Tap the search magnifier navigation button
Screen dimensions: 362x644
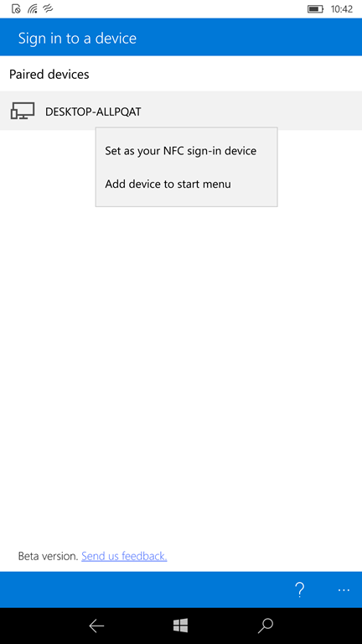(x=265, y=626)
